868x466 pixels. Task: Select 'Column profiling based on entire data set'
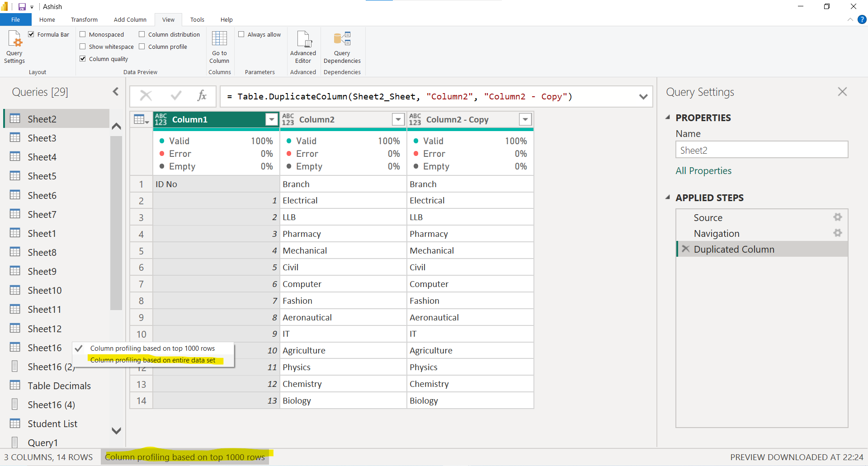(x=153, y=360)
